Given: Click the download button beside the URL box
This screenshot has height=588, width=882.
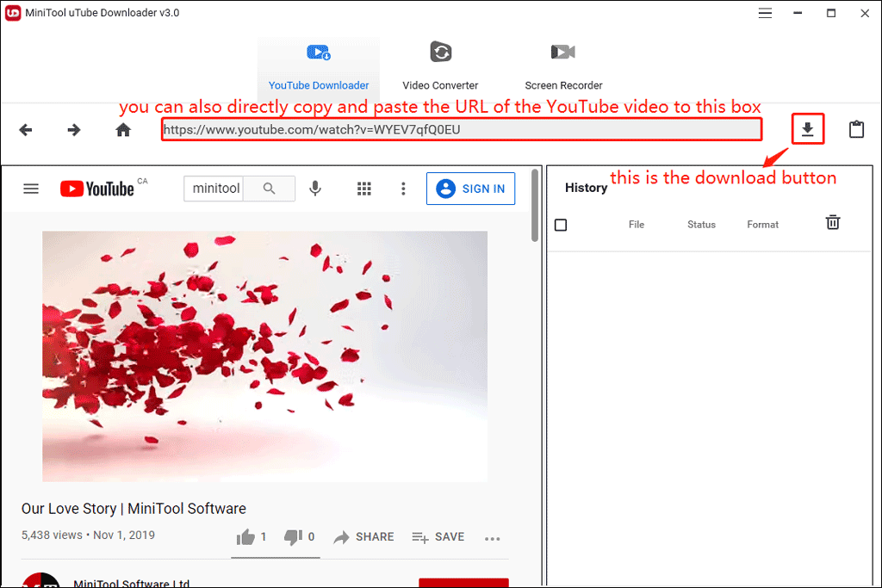Looking at the screenshot, I should (807, 128).
